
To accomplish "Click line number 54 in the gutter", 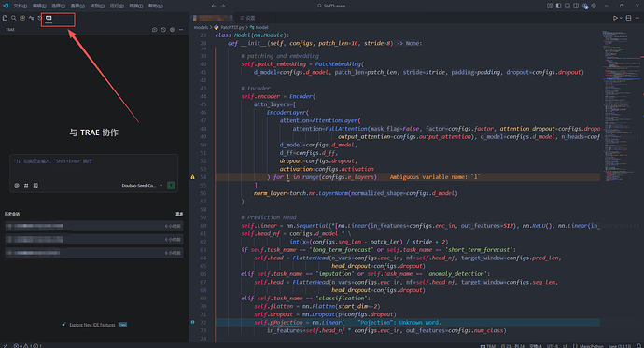I will click(x=203, y=177).
